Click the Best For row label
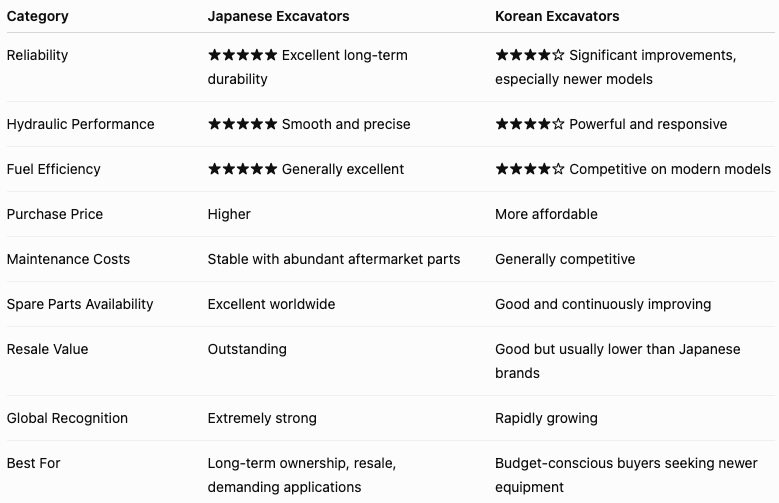The image size is (779, 503). (33, 463)
